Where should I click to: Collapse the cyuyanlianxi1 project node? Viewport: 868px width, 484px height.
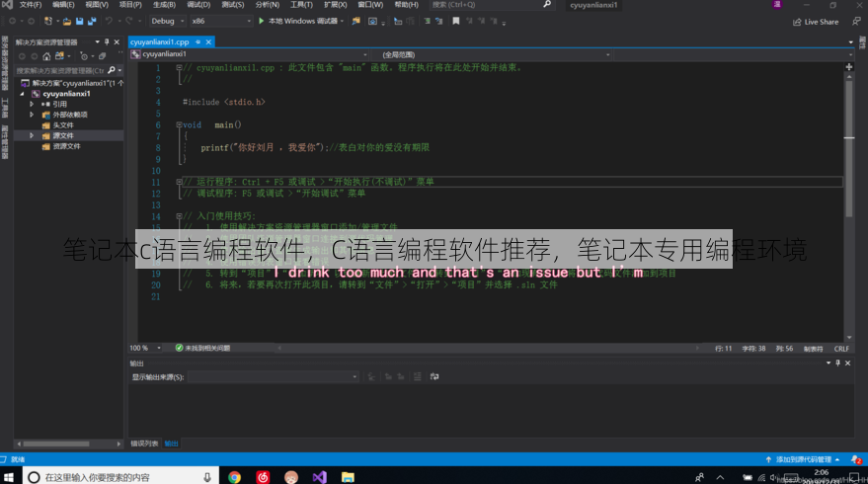click(22, 94)
